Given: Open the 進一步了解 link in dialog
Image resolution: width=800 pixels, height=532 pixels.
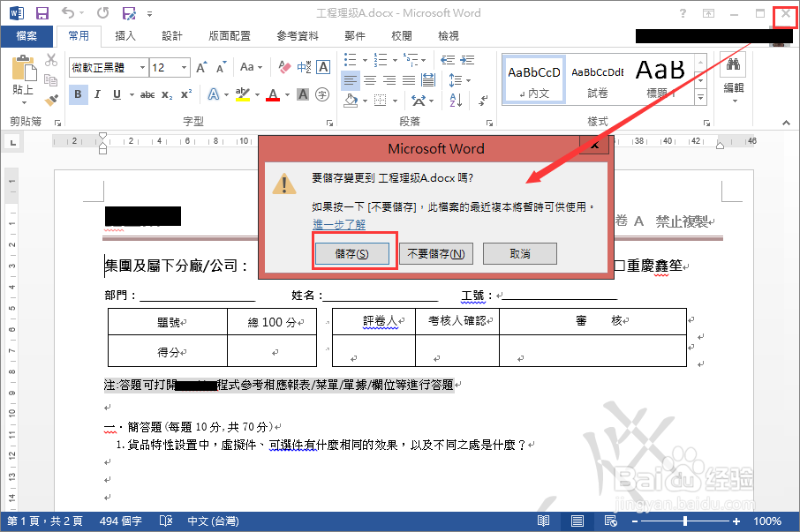Looking at the screenshot, I should [339, 224].
